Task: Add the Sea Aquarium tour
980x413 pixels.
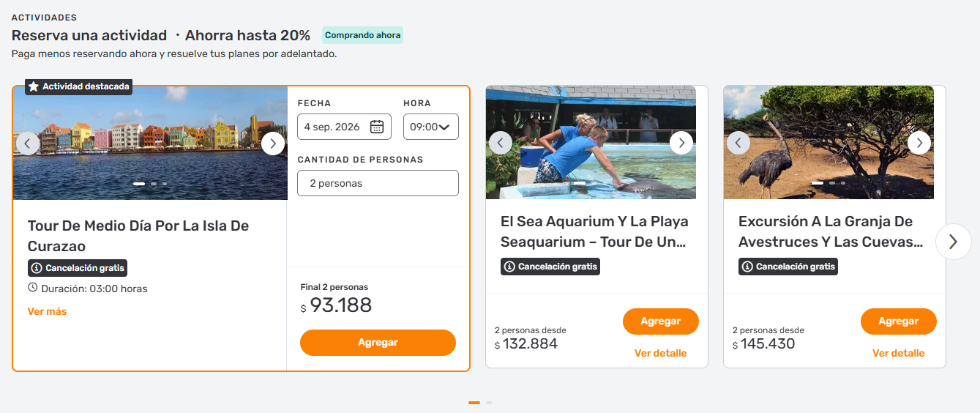Action: pyautogui.click(x=660, y=321)
